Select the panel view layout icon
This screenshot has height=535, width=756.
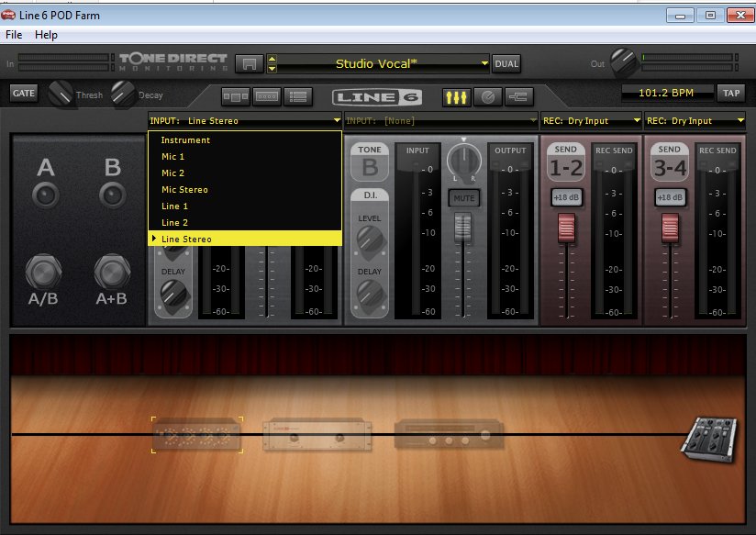point(266,95)
